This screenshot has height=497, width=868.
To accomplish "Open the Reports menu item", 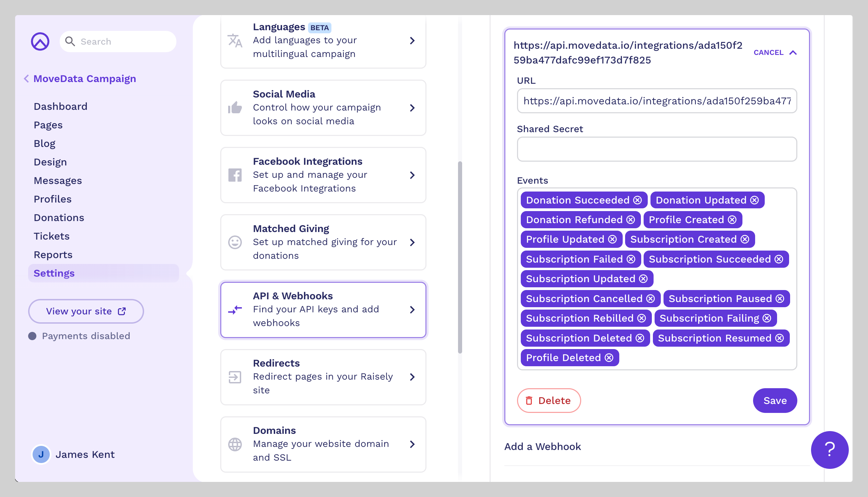I will 53,255.
